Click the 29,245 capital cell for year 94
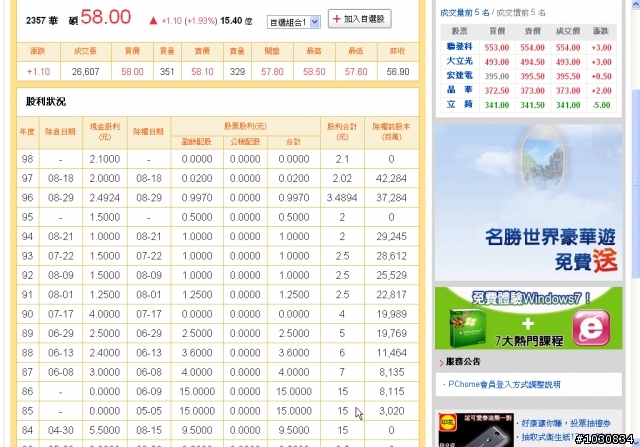640x447 pixels. pos(391,236)
